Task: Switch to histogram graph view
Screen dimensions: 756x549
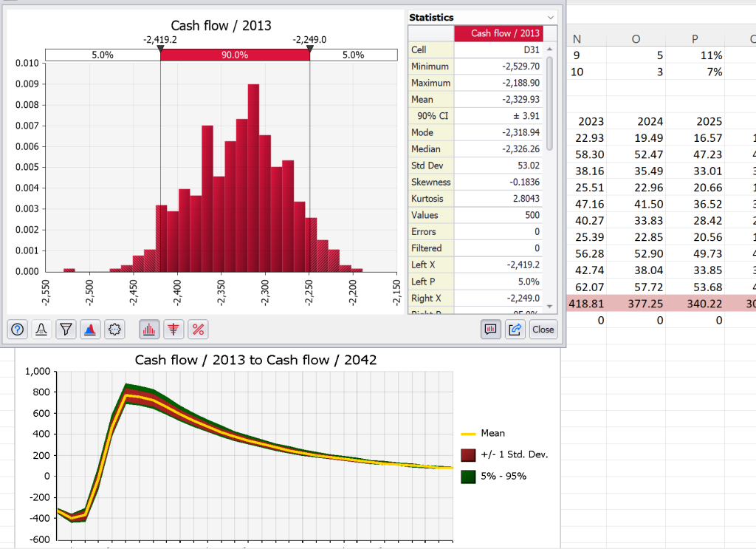Action: pyautogui.click(x=149, y=330)
